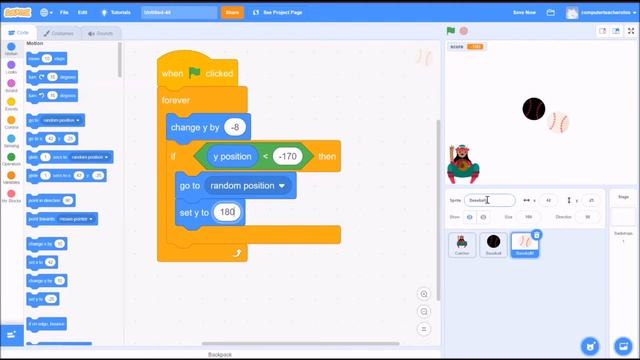Delete the selected Baseball sprite
This screenshot has width=640, height=360.
[x=537, y=235]
